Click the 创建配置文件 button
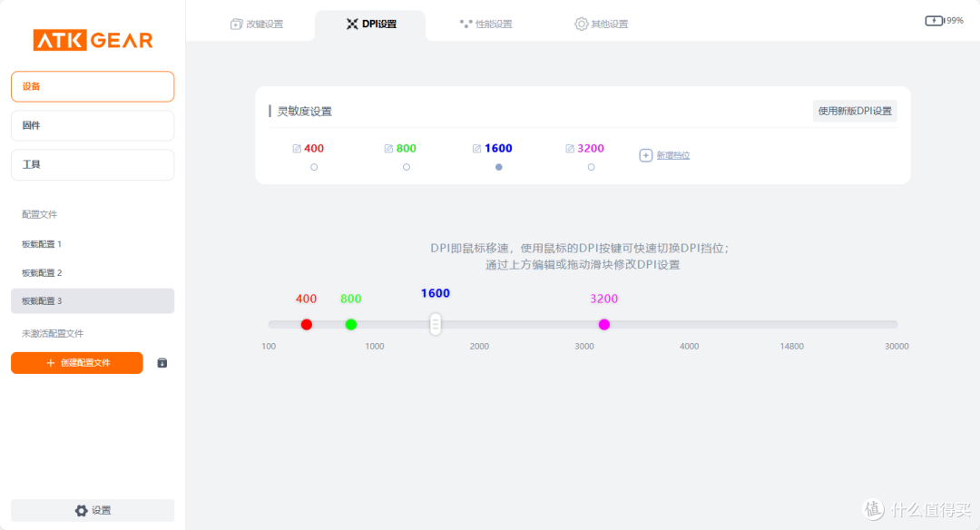Image resolution: width=980 pixels, height=530 pixels. coord(77,363)
